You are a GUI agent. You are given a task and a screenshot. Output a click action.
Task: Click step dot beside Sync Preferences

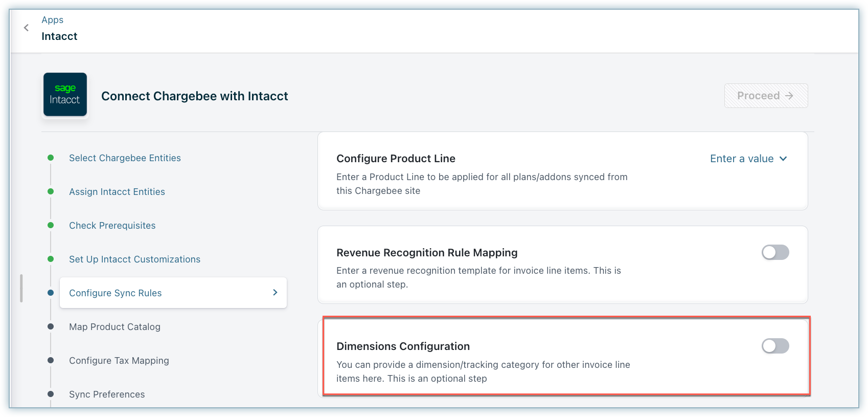[x=51, y=394]
